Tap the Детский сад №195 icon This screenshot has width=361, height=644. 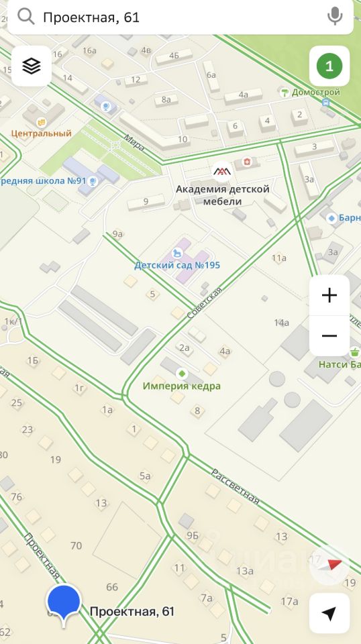tap(177, 252)
